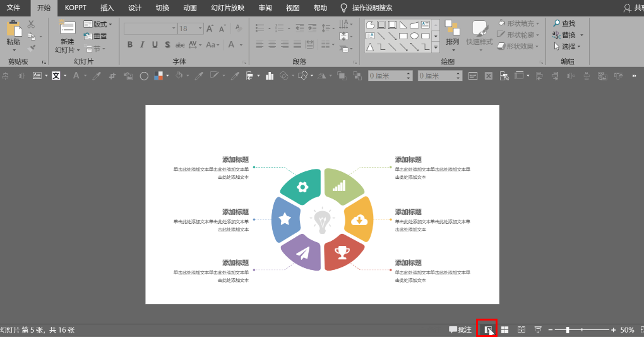
Task: Open the font size 18 dropdown
Action: click(x=200, y=28)
